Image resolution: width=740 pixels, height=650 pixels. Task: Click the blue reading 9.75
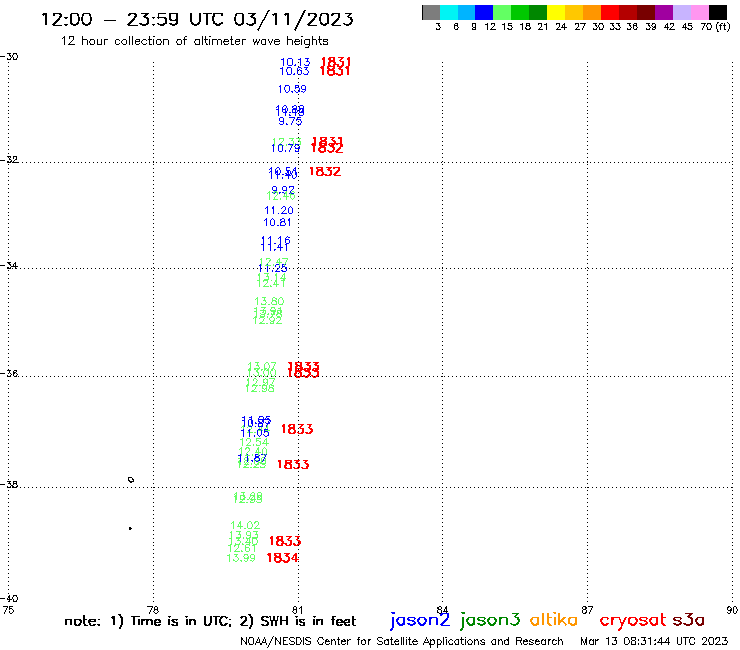coord(290,121)
